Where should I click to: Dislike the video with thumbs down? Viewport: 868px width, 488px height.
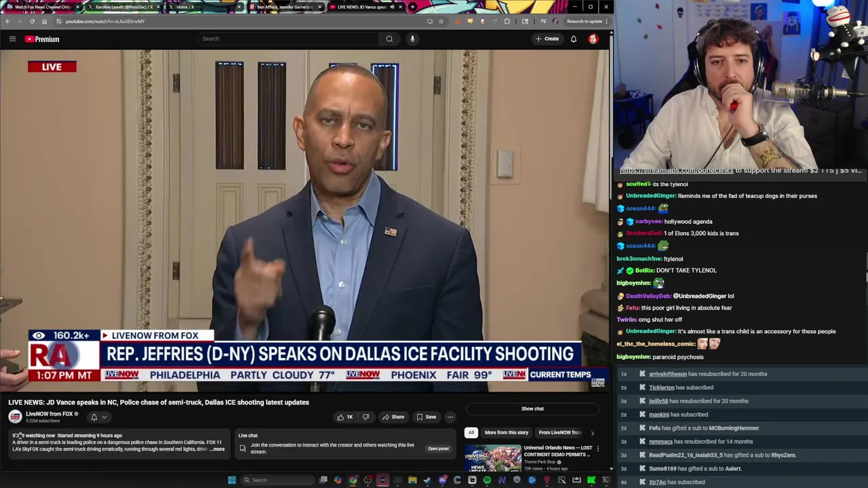click(366, 417)
